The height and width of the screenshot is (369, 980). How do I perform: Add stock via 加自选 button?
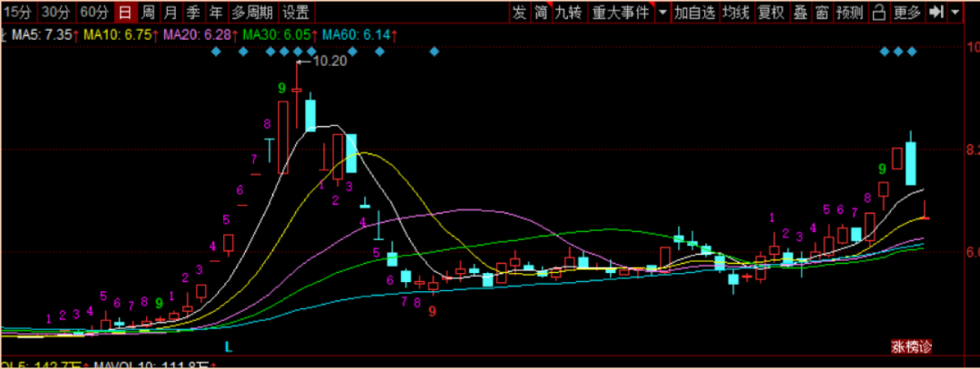pyautogui.click(x=694, y=12)
